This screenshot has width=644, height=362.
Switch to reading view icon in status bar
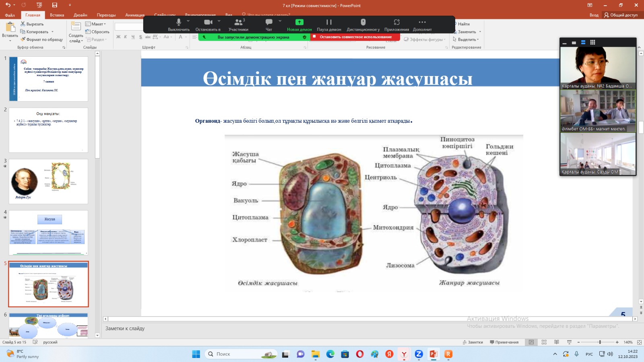point(556,342)
